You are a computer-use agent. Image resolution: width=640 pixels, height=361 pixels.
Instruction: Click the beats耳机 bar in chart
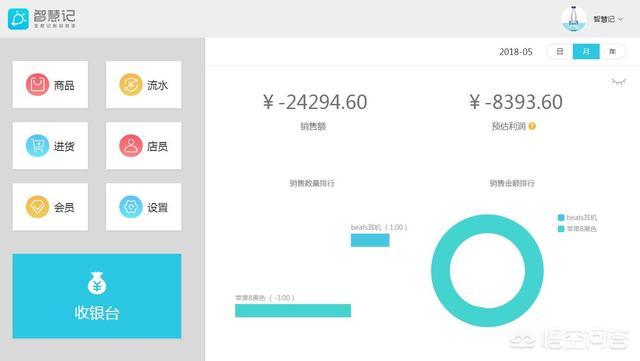pos(370,241)
